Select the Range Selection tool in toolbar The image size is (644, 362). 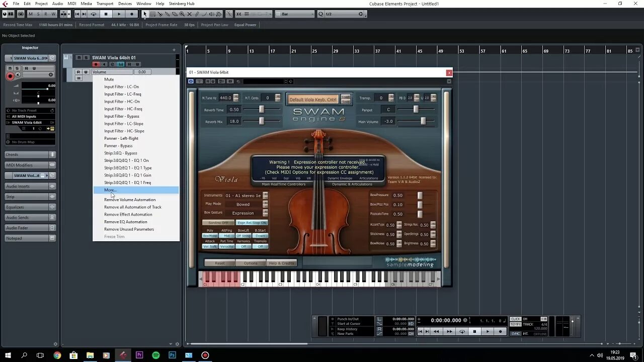[x=152, y=14]
